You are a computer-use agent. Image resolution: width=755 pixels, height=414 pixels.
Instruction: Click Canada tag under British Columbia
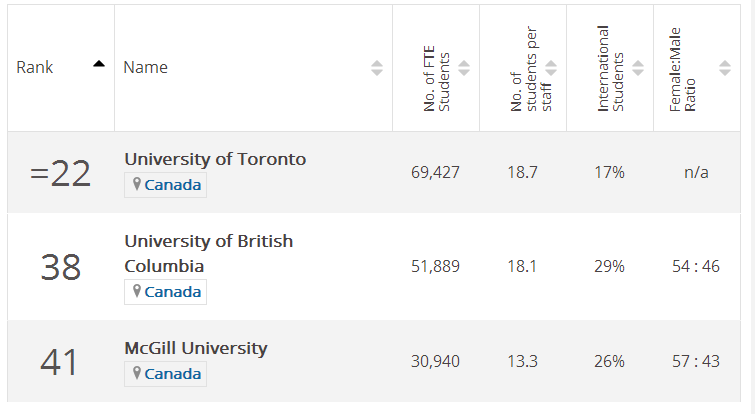click(x=172, y=292)
